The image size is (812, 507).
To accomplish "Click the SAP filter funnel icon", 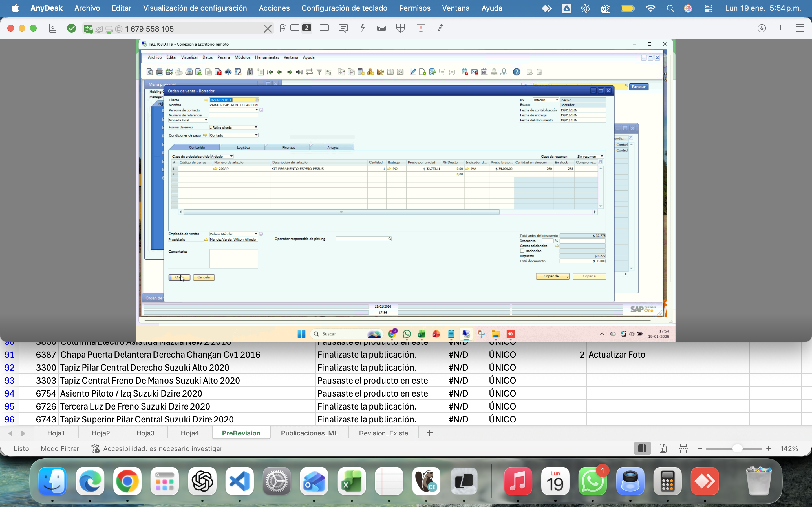I will tap(319, 72).
